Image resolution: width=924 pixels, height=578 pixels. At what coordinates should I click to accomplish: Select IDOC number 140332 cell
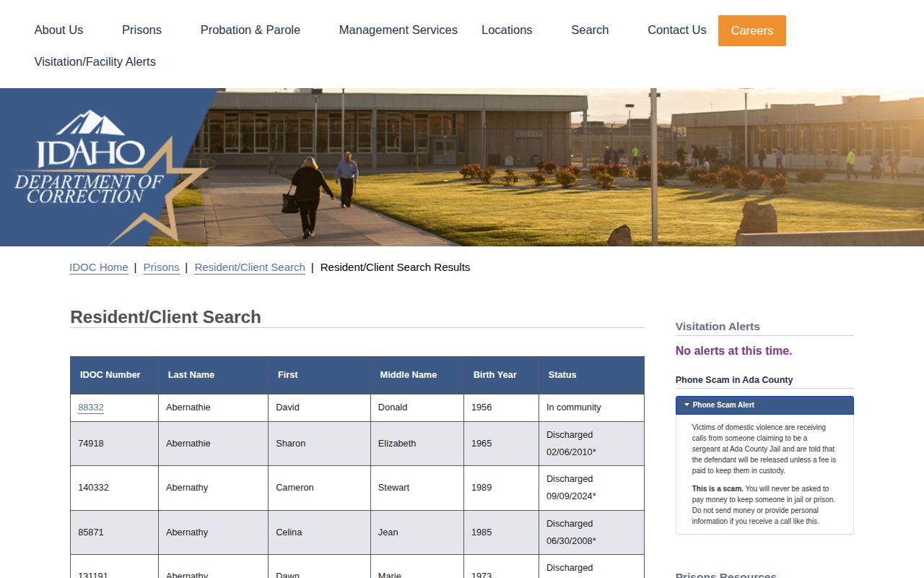(x=114, y=488)
